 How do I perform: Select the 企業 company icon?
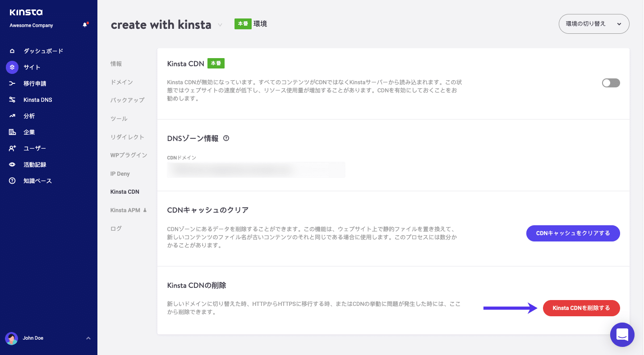(12, 132)
